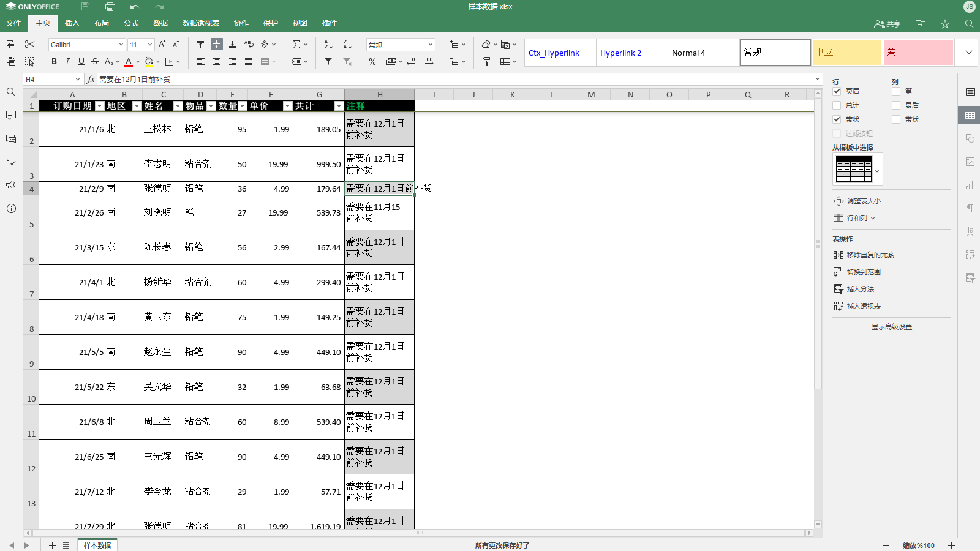Open cell settings in the right sidebar
This screenshot has height=551, width=980.
tap(970, 92)
